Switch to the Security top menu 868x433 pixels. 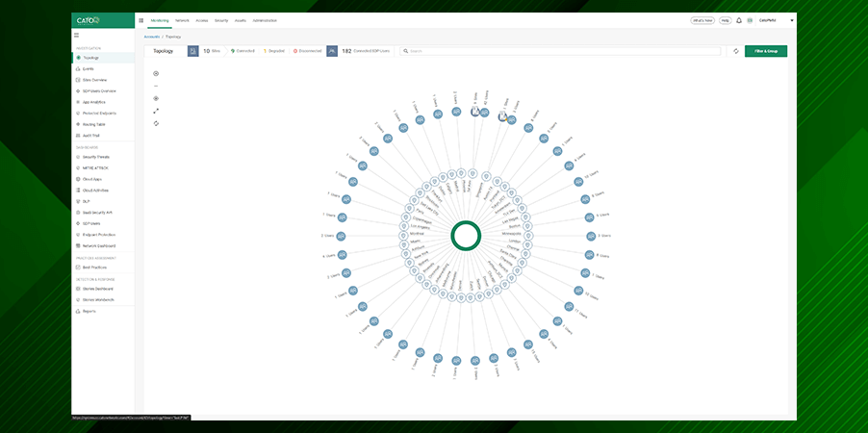point(221,19)
